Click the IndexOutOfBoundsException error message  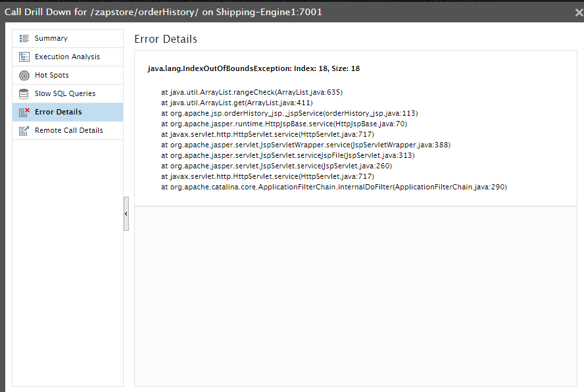(x=254, y=68)
